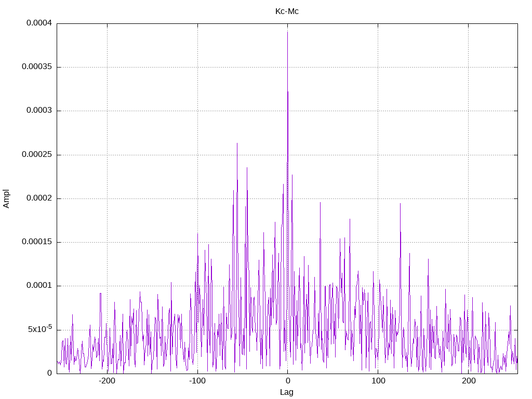The image size is (532, 399).
Task: Click the x-axis origin tick label 0 under the main peak
Action: click(288, 381)
